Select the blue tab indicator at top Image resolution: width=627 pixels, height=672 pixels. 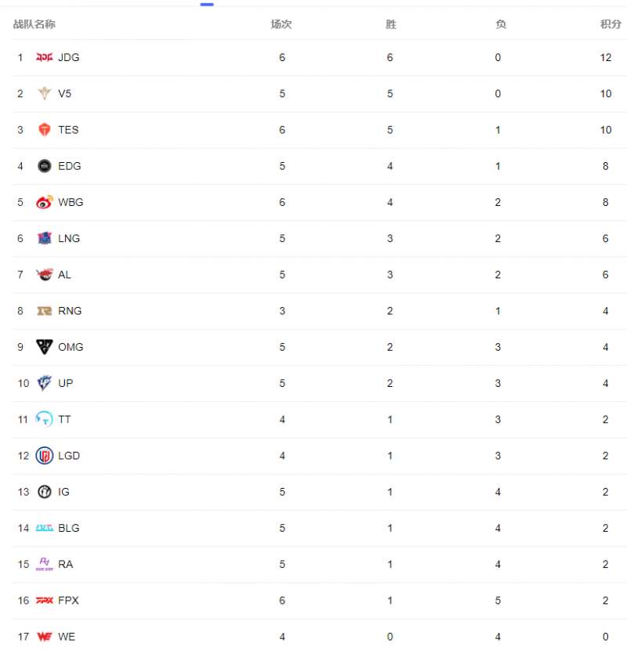tap(207, 4)
